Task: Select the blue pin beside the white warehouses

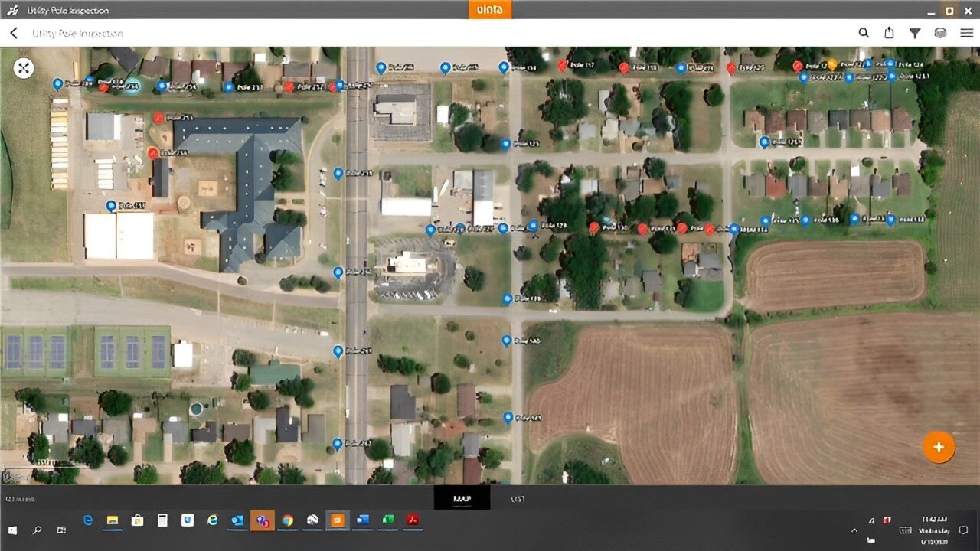Action: [111, 206]
